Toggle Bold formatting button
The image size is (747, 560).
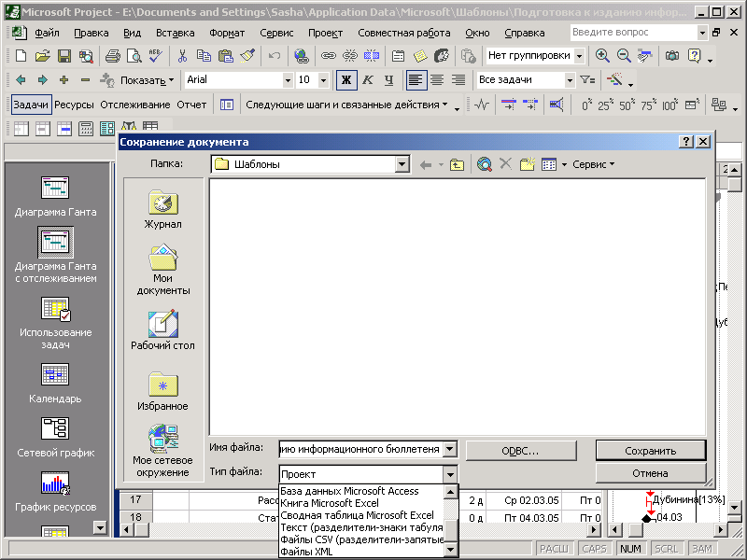point(346,80)
